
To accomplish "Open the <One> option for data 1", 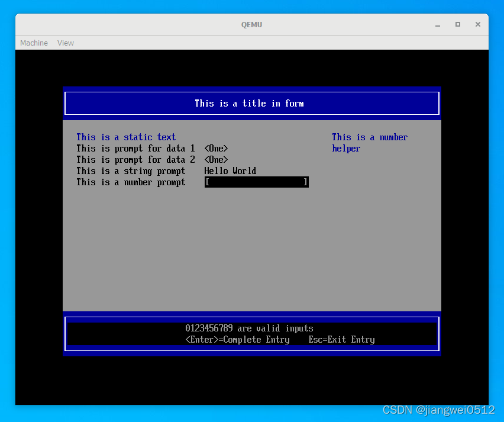I will [216, 149].
